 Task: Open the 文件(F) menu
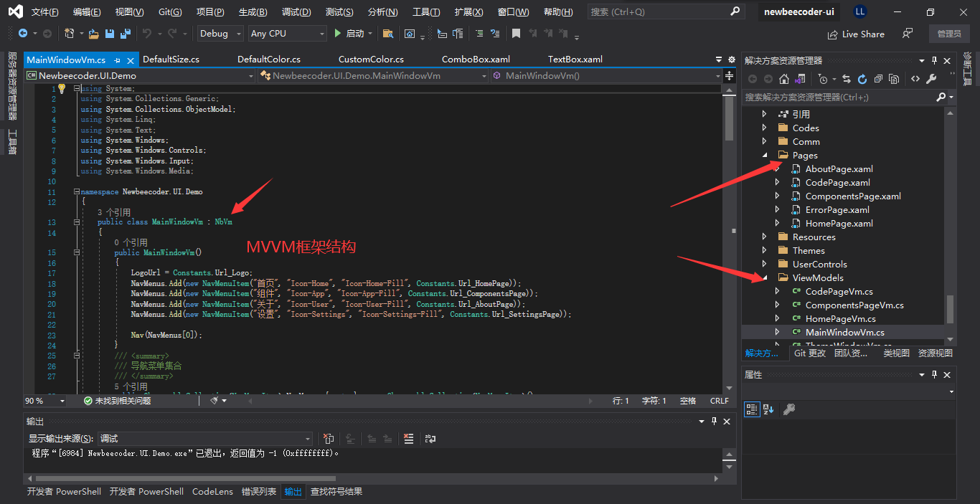pos(45,12)
